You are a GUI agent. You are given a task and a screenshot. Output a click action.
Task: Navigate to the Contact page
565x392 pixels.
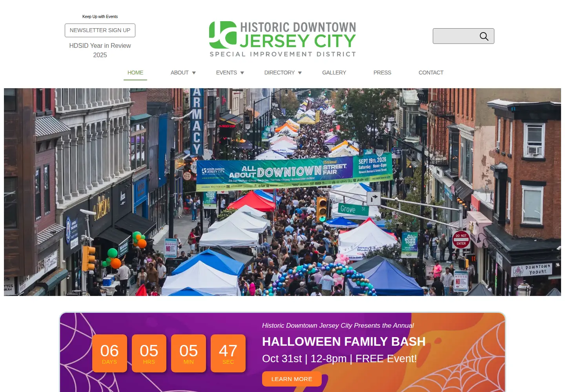431,73
